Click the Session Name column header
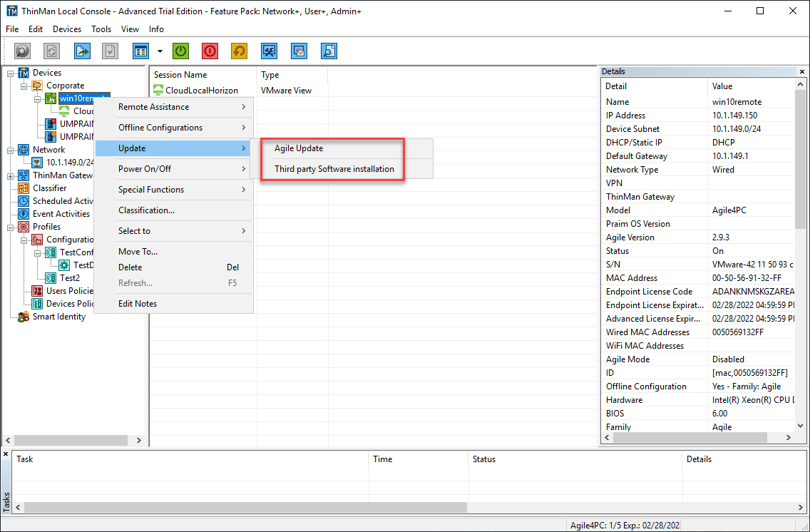 [203, 75]
